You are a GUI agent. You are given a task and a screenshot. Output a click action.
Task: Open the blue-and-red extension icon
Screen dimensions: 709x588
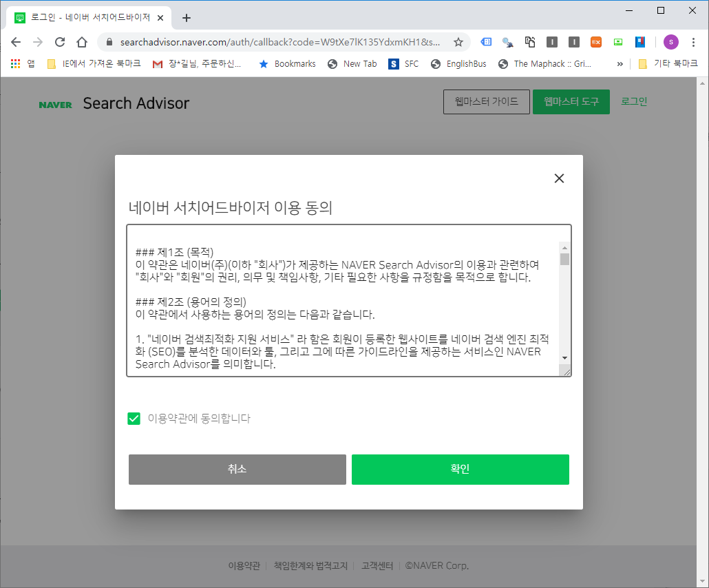pos(639,42)
